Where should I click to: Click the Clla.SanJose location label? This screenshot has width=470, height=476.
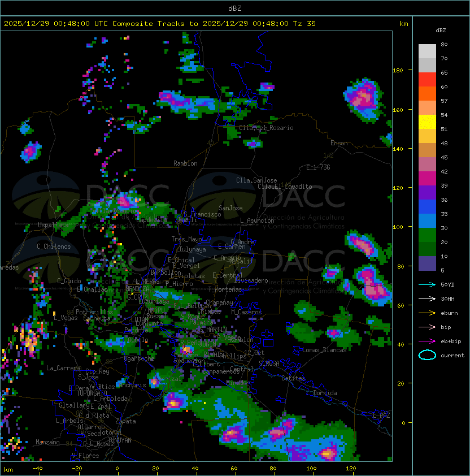click(x=256, y=180)
